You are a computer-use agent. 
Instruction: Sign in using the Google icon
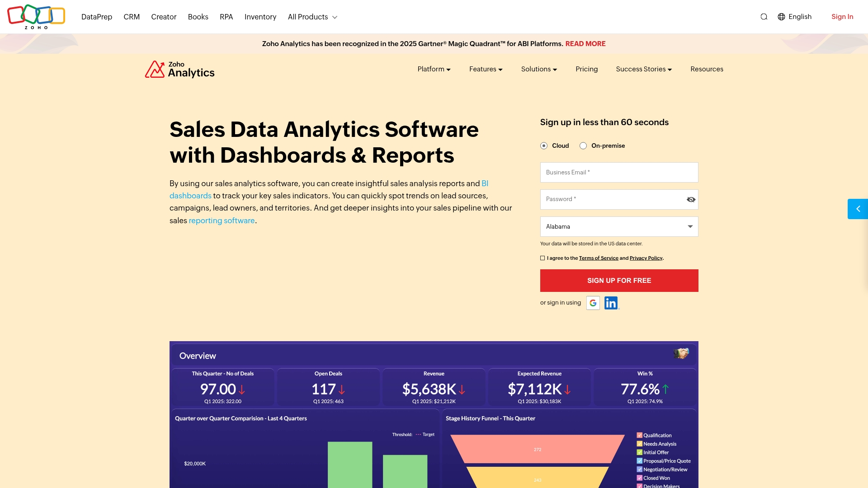(x=593, y=303)
